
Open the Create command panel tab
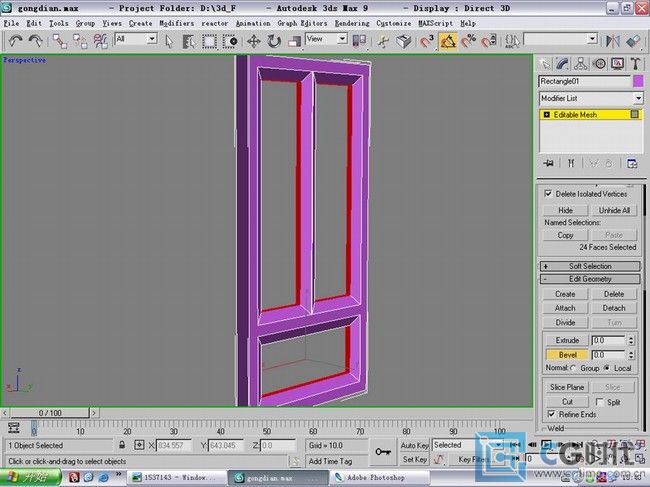point(545,64)
